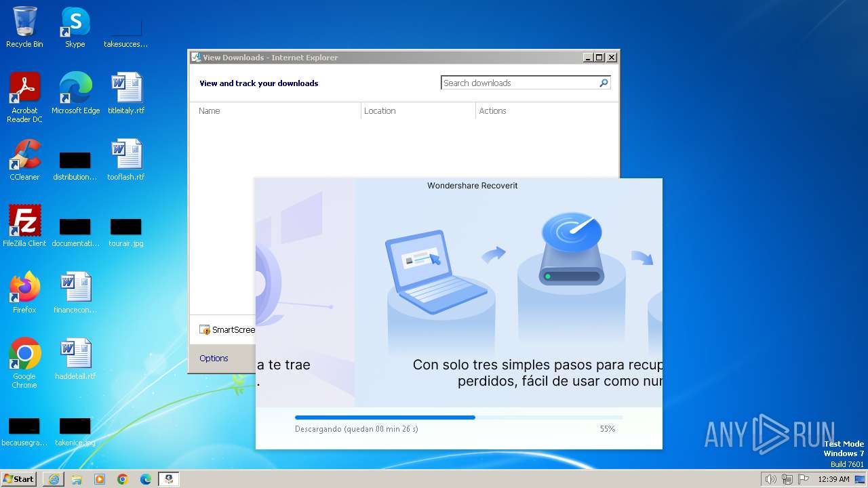The height and width of the screenshot is (488, 868).
Task: Click the Actions column header
Action: click(547, 111)
